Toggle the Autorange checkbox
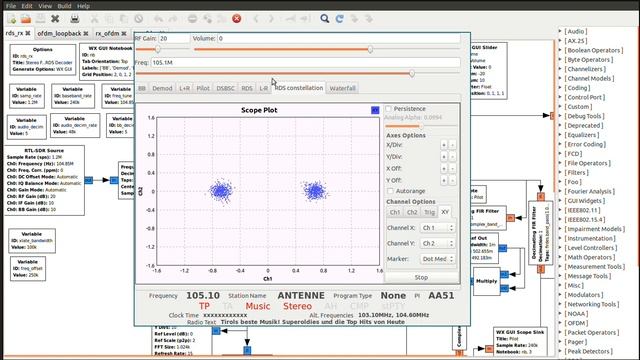The height and width of the screenshot is (360, 640). [x=391, y=191]
